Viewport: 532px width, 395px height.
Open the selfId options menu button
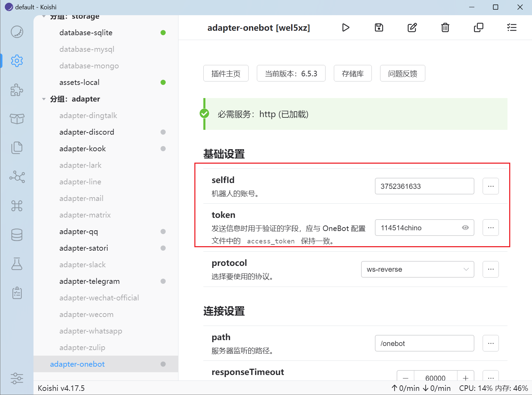491,186
